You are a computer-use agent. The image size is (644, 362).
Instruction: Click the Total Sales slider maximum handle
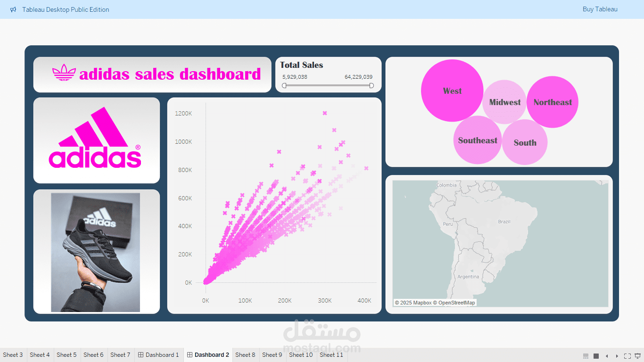point(372,85)
